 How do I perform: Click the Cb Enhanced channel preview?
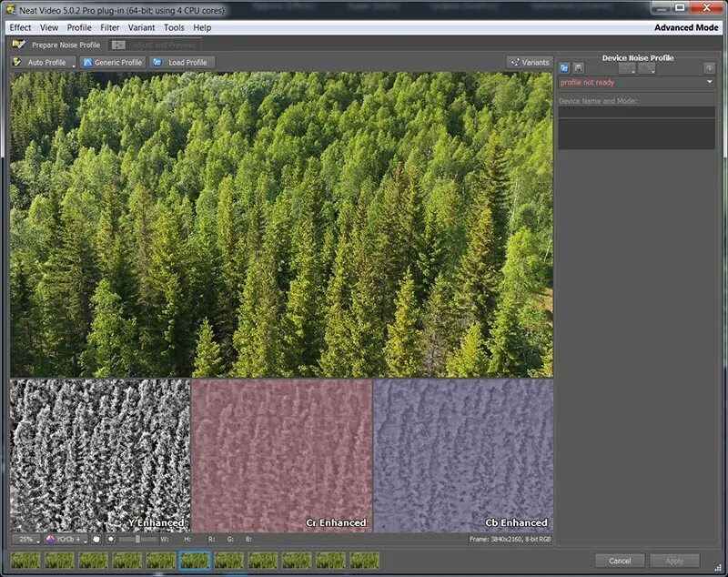click(463, 455)
